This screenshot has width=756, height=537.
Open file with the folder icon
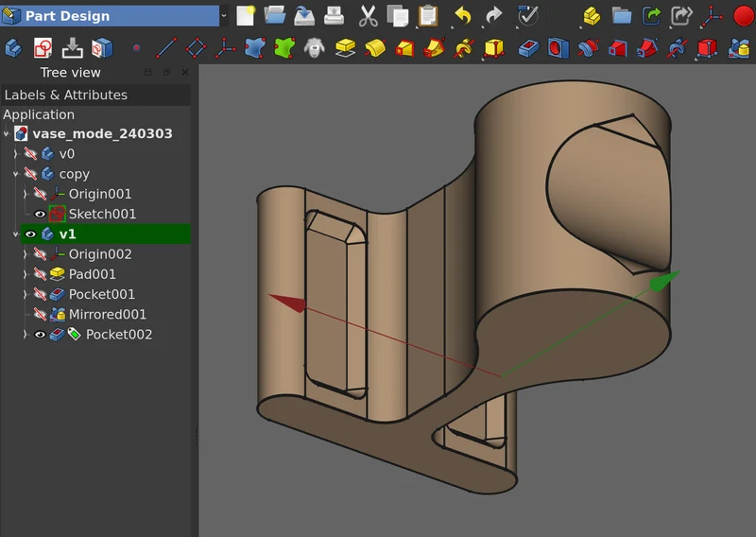[x=275, y=16]
